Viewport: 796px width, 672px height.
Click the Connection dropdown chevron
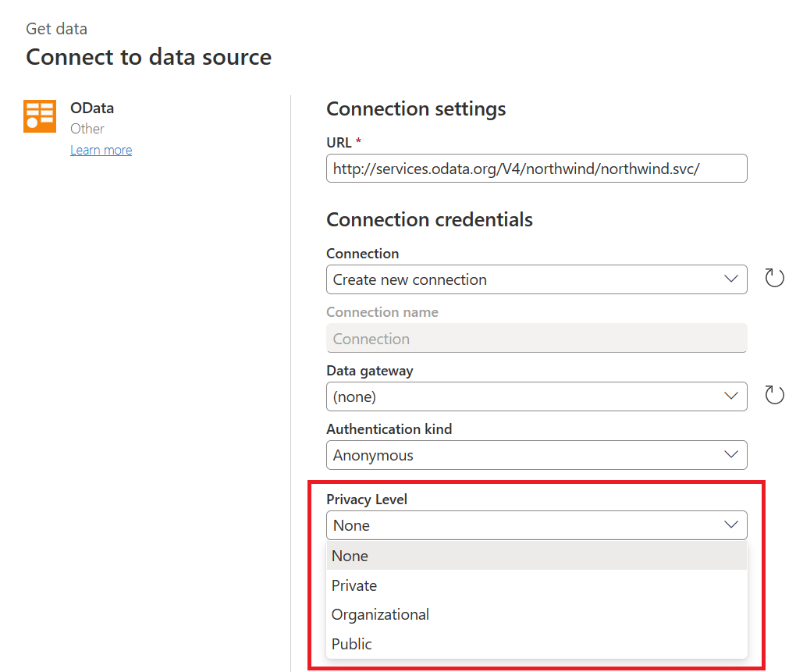pyautogui.click(x=731, y=279)
